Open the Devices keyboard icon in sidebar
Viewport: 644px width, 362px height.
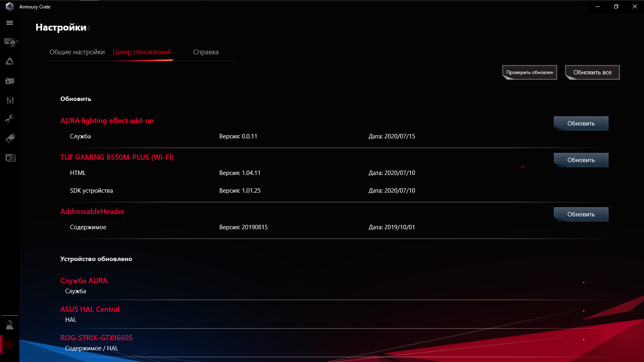10,42
